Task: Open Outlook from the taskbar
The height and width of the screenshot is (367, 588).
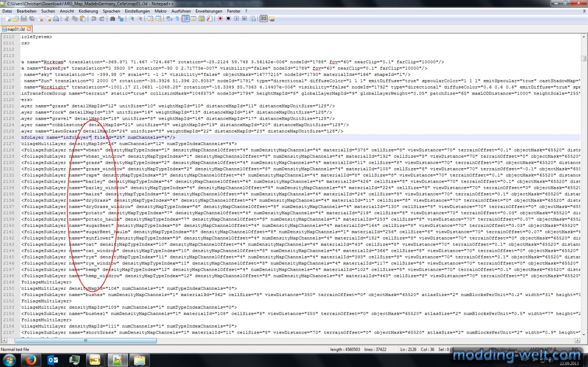Action: pos(53,360)
